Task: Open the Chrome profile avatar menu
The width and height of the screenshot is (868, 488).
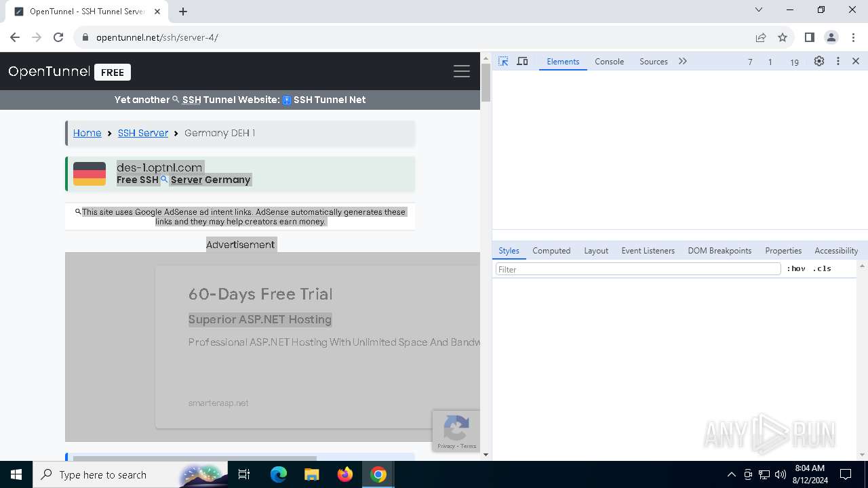Action: (831, 37)
